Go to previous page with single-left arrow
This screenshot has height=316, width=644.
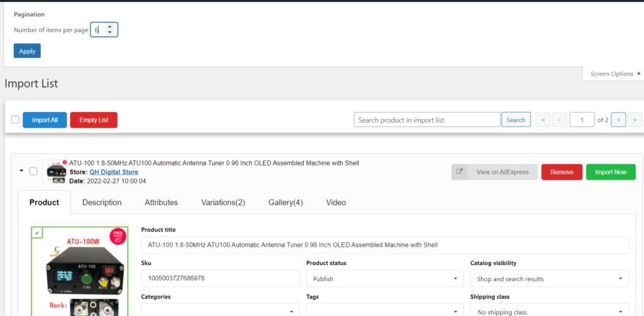point(559,120)
